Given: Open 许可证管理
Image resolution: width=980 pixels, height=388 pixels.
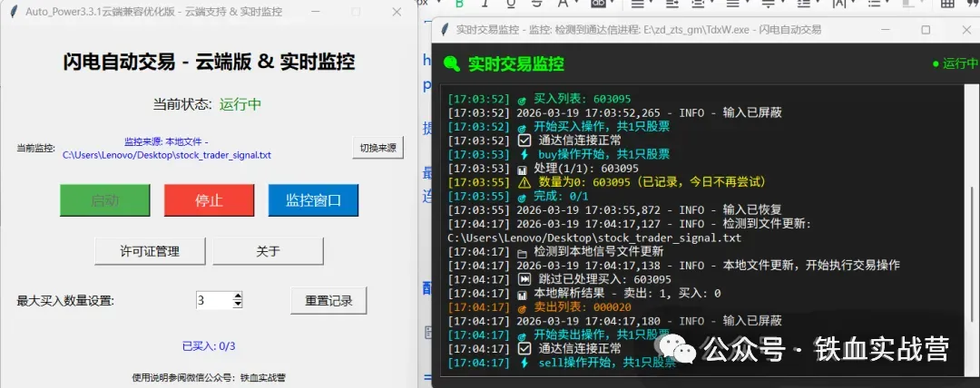Looking at the screenshot, I should coord(150,252).
